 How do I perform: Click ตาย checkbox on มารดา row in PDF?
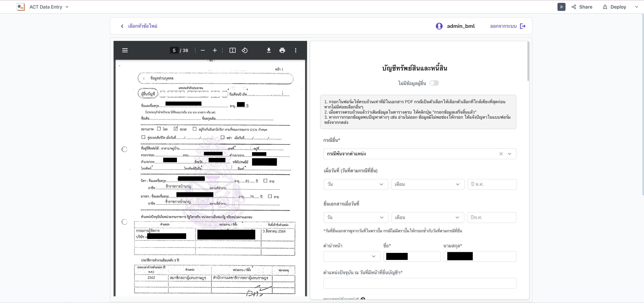tap(270, 196)
